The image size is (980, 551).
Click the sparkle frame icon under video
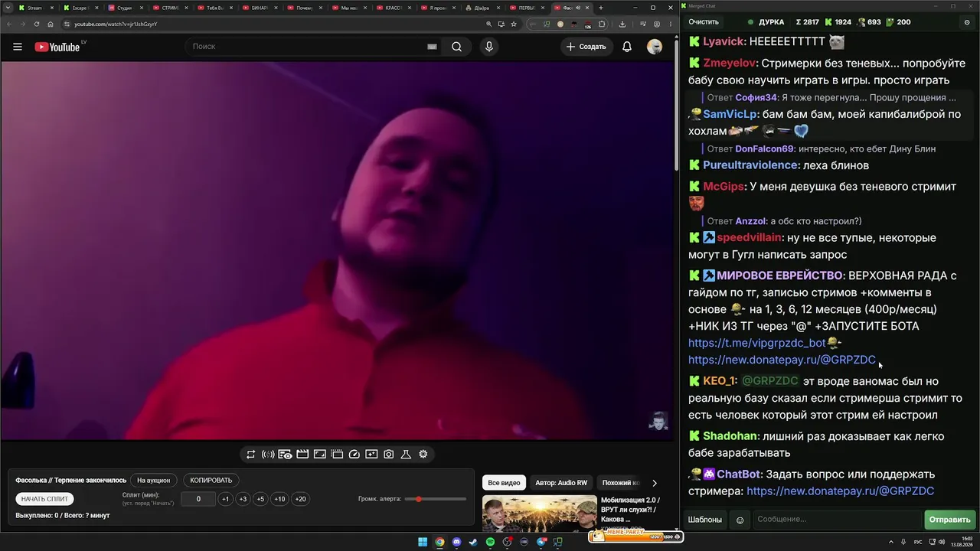pos(371,455)
